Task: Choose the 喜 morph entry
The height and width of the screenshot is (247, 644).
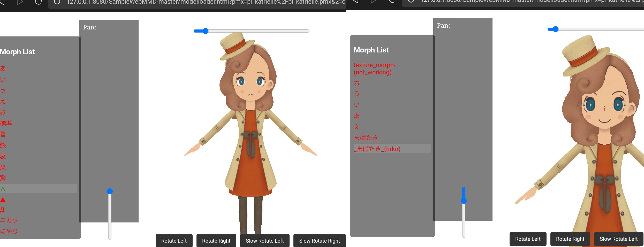Action: click(3, 134)
